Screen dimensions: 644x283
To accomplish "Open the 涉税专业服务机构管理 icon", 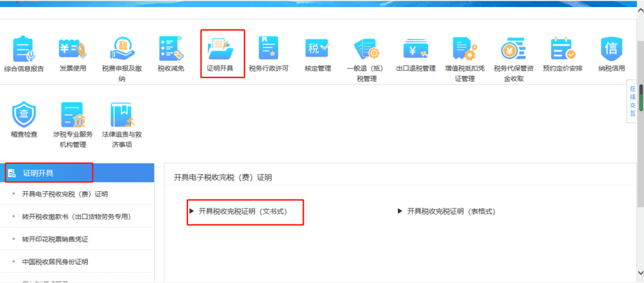I will pyautogui.click(x=73, y=115).
